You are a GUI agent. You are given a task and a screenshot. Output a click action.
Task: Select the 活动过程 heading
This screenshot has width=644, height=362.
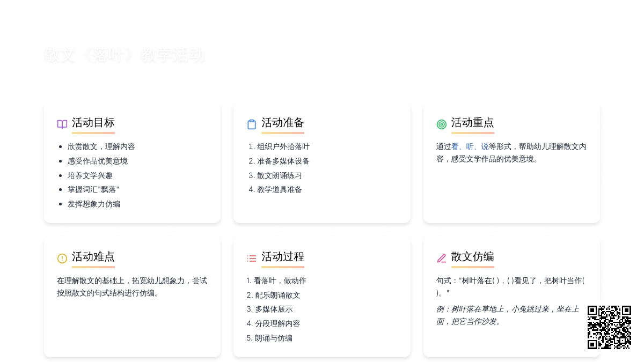pos(283,257)
